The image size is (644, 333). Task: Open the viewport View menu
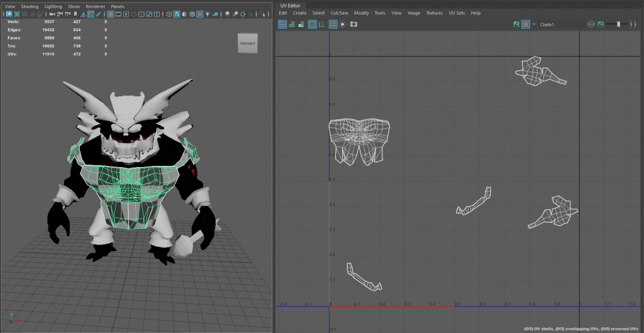(10, 6)
